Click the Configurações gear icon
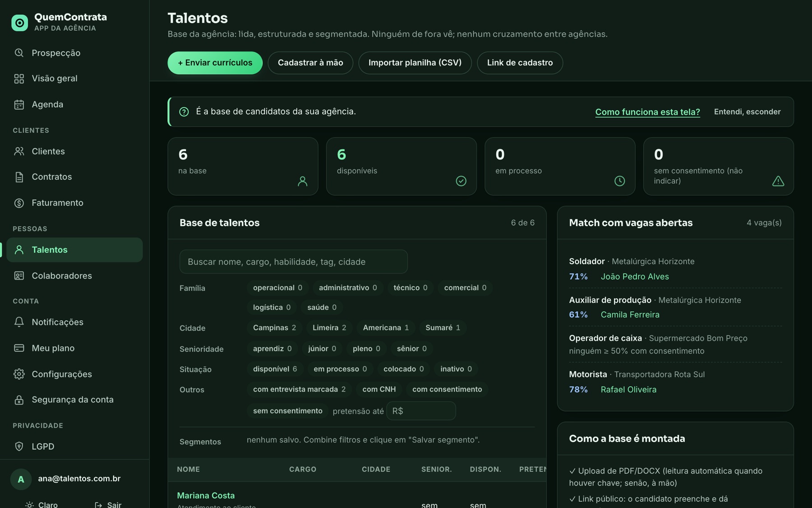 (x=19, y=374)
